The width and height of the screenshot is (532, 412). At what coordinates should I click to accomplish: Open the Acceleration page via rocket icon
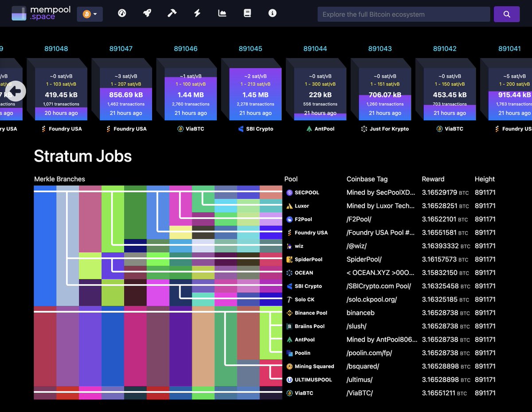(147, 13)
